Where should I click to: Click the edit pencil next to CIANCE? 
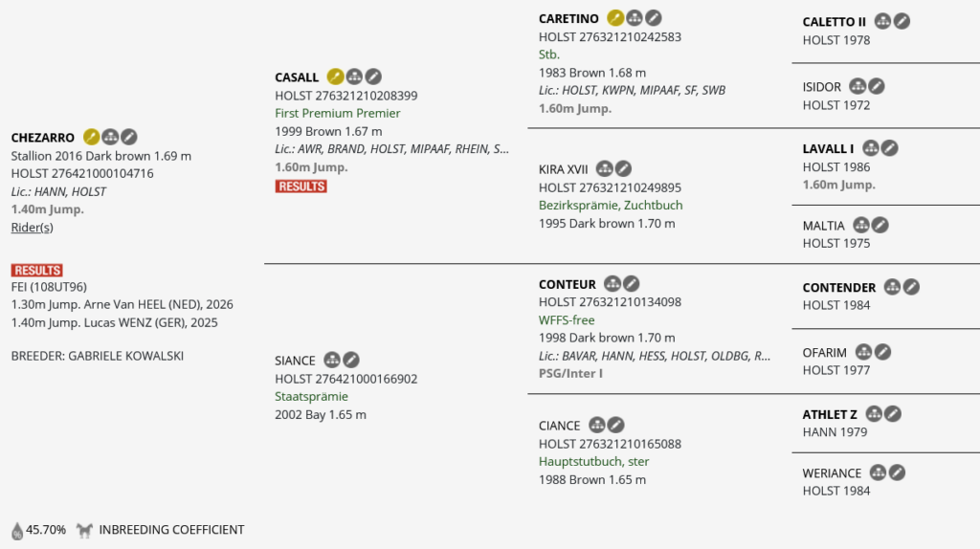615,426
